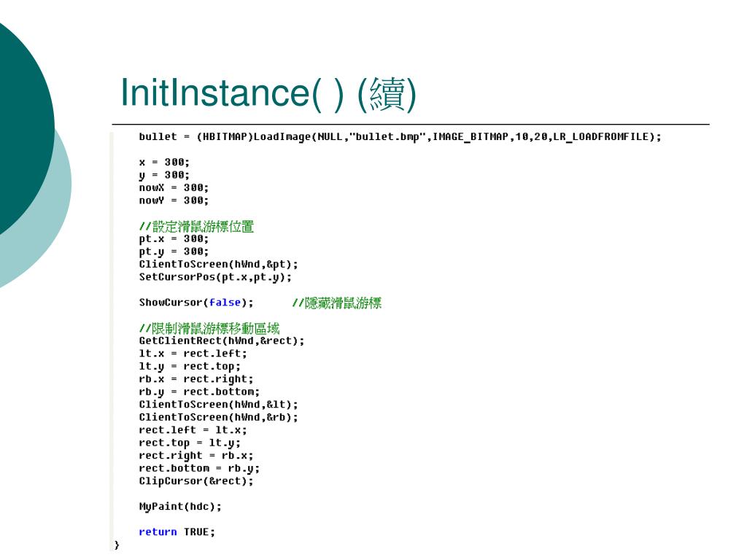This screenshot has height=560, width=747.
Task: Click the line "x = 300;"
Action: pos(164,163)
